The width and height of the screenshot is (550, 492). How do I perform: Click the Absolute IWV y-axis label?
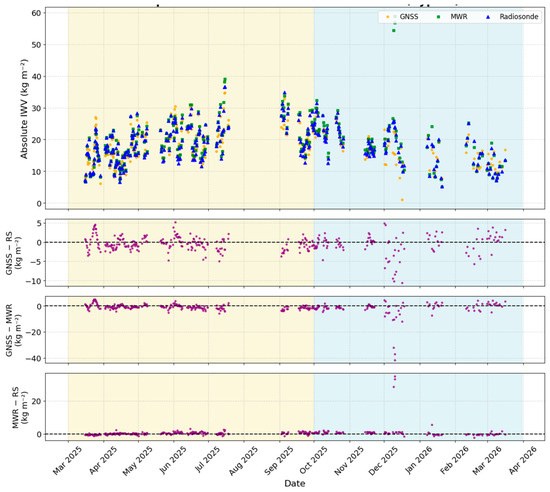pos(24,109)
